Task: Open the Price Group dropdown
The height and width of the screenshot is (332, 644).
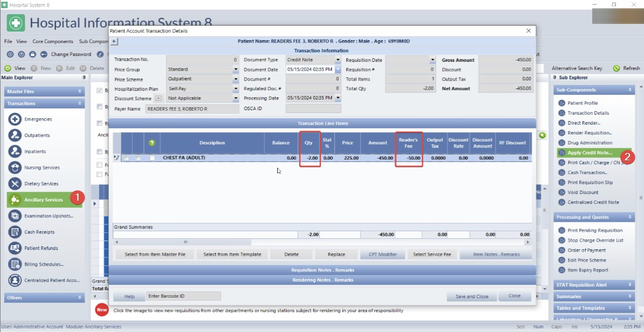Action: [x=236, y=69]
